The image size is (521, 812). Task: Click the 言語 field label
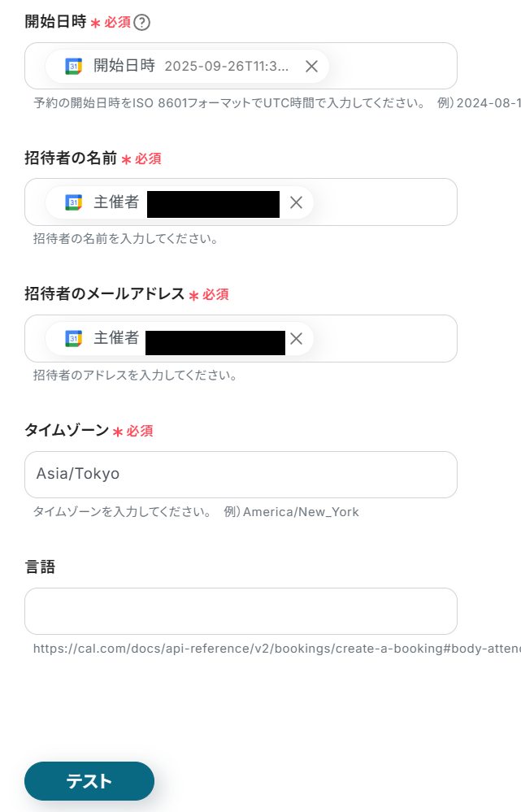(x=40, y=567)
